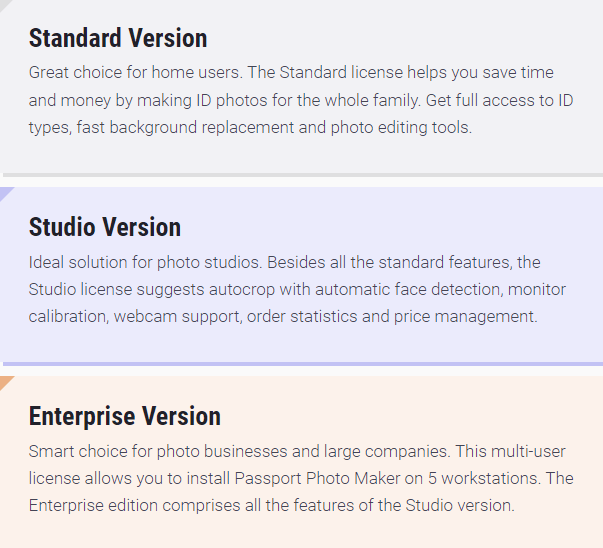Select the Studio Version description paragraph

[x=297, y=289]
